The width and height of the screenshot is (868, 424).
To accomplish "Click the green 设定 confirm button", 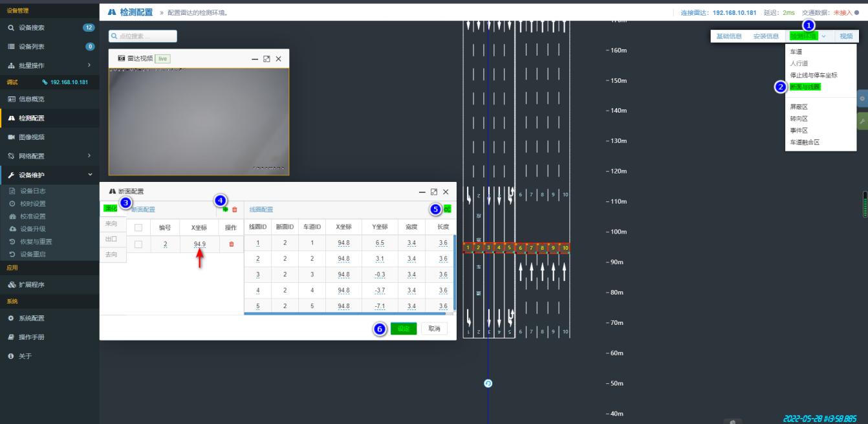I will tap(404, 329).
